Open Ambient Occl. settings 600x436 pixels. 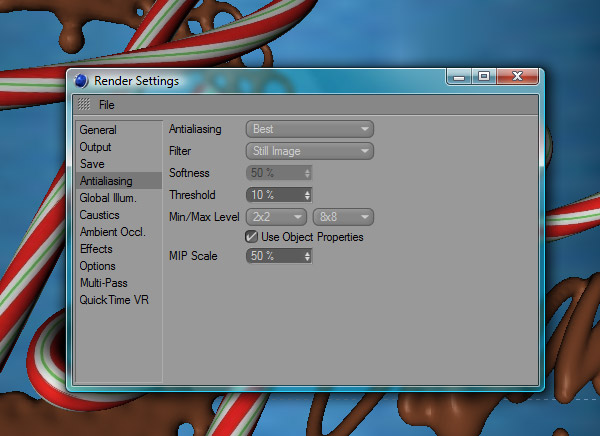point(119,232)
